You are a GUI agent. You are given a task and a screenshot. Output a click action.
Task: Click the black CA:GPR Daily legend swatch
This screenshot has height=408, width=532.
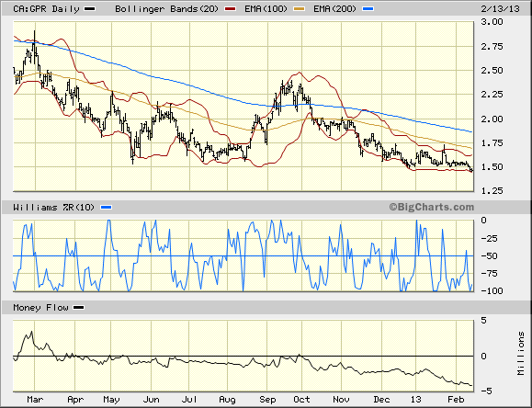pos(90,9)
